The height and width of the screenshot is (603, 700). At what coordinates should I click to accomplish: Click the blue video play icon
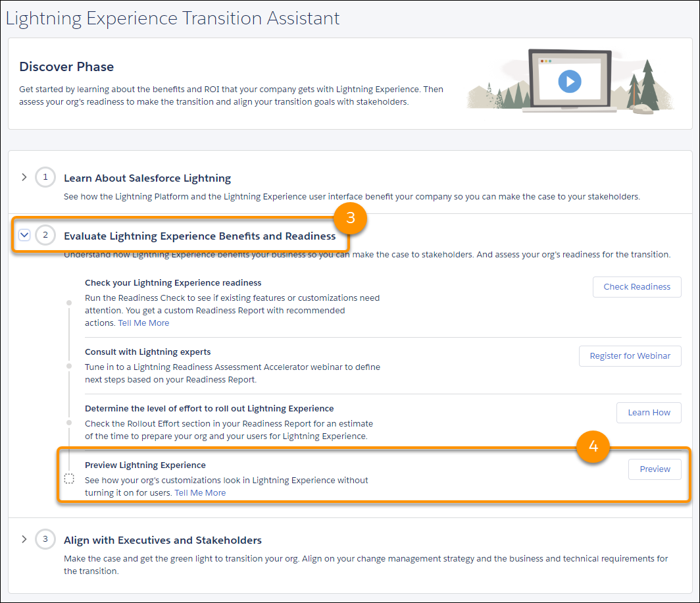pos(571,82)
